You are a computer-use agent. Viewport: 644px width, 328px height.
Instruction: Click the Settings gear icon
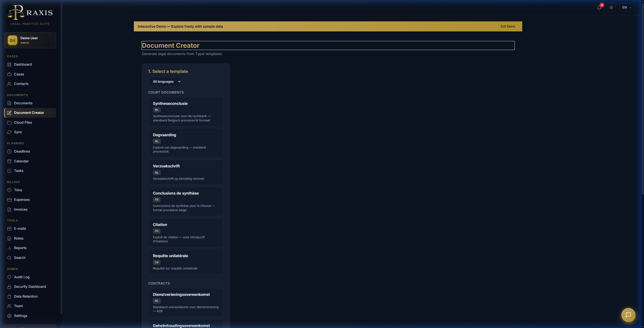point(9,316)
